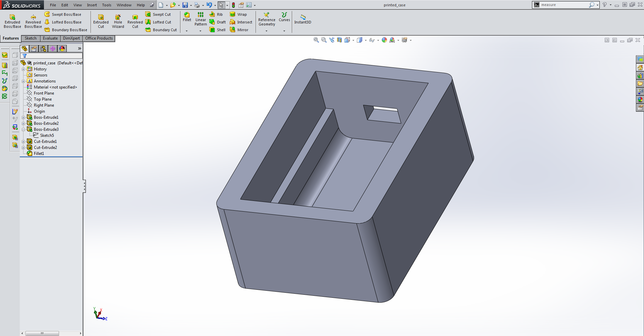
Task: Select the Extruded Boss/Base tool
Action: tap(12, 21)
